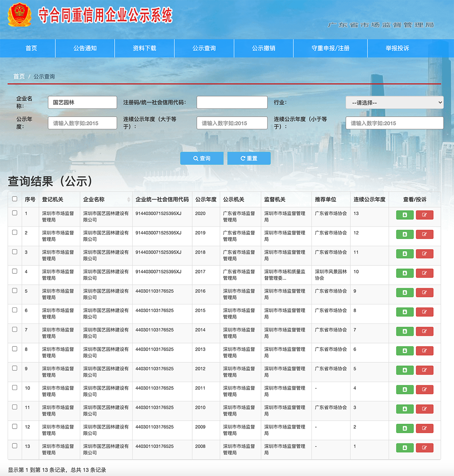Click the 重置 reset button
Viewport: 454px width, 476px height.
249,158
